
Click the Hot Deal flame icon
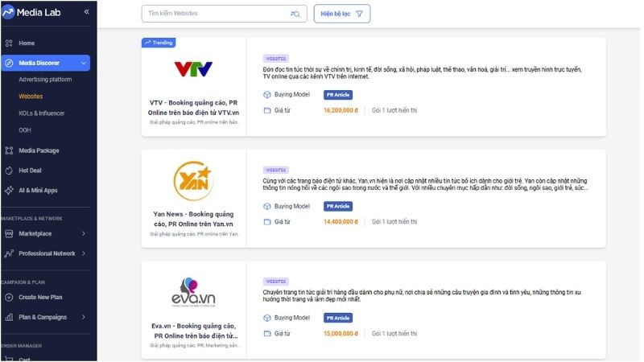9,171
